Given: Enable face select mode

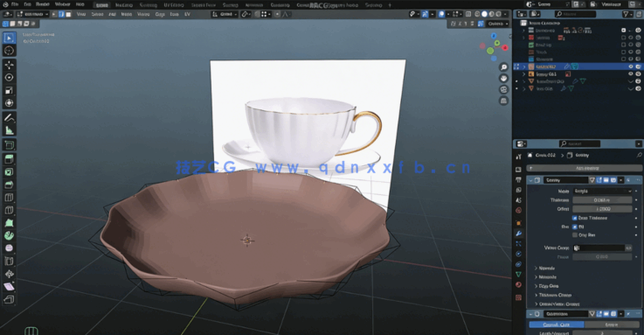Looking at the screenshot, I should (x=68, y=14).
